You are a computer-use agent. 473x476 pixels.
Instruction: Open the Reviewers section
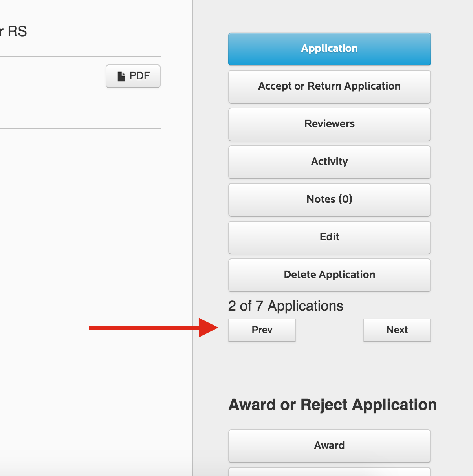point(329,124)
